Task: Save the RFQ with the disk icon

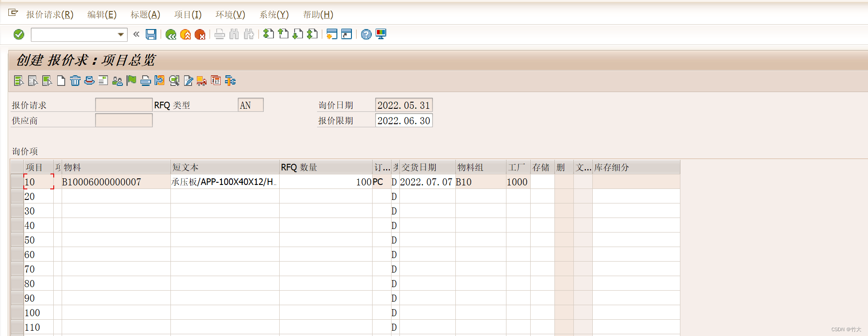Action: click(151, 34)
